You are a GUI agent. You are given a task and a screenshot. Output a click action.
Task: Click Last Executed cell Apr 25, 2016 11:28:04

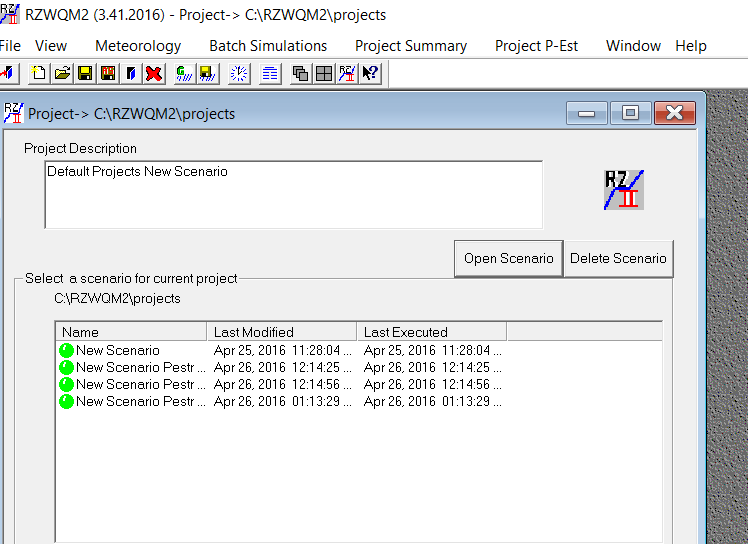click(x=432, y=350)
